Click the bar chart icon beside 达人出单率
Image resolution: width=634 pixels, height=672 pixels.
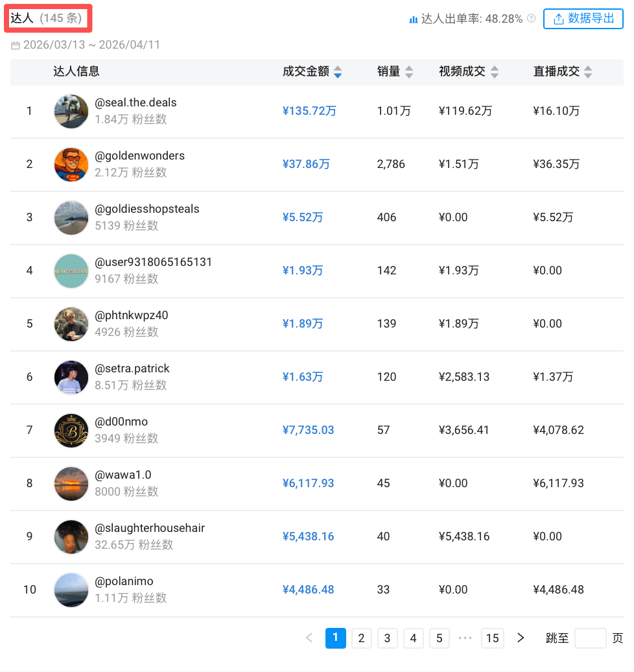coord(414,19)
